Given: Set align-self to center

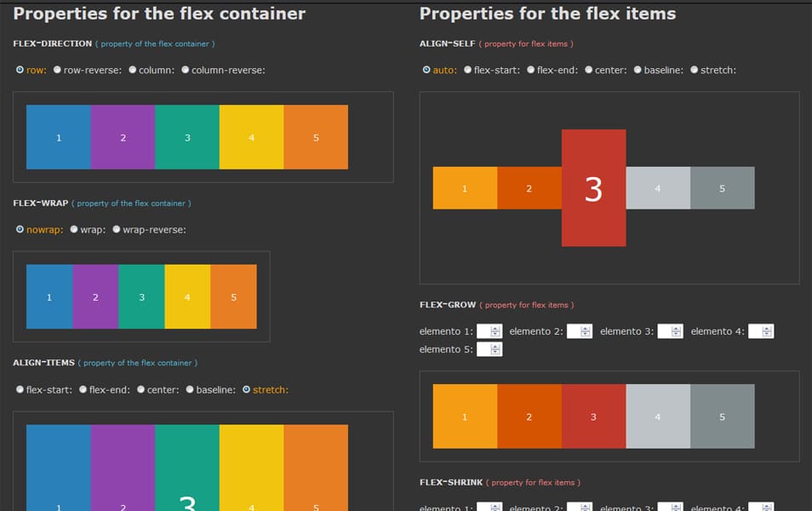Looking at the screenshot, I should click(588, 70).
